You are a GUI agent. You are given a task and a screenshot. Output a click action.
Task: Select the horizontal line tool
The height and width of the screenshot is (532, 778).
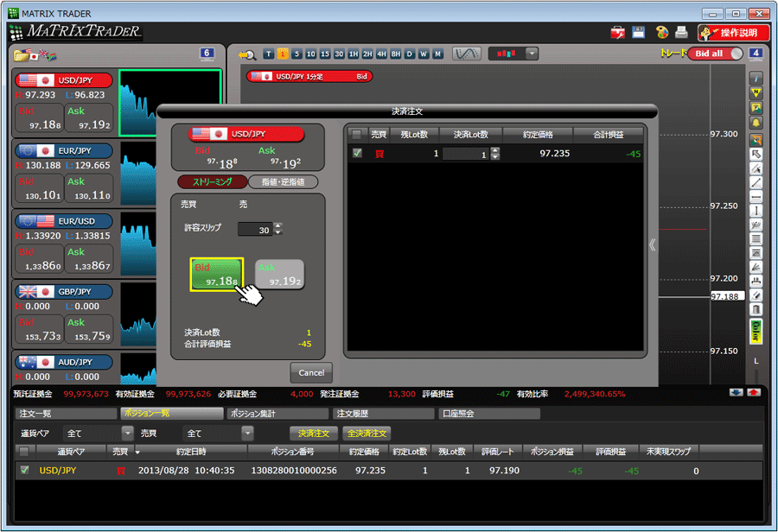[x=756, y=197]
